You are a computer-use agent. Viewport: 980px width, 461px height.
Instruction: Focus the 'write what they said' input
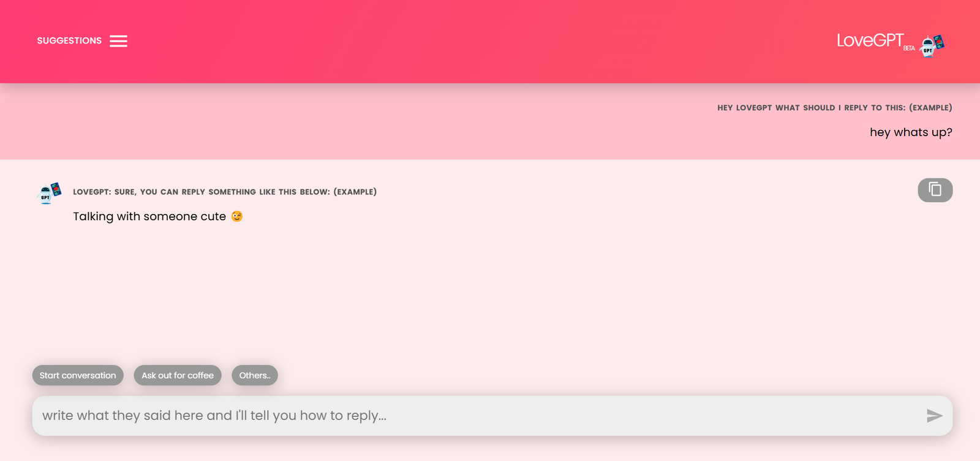(478, 416)
